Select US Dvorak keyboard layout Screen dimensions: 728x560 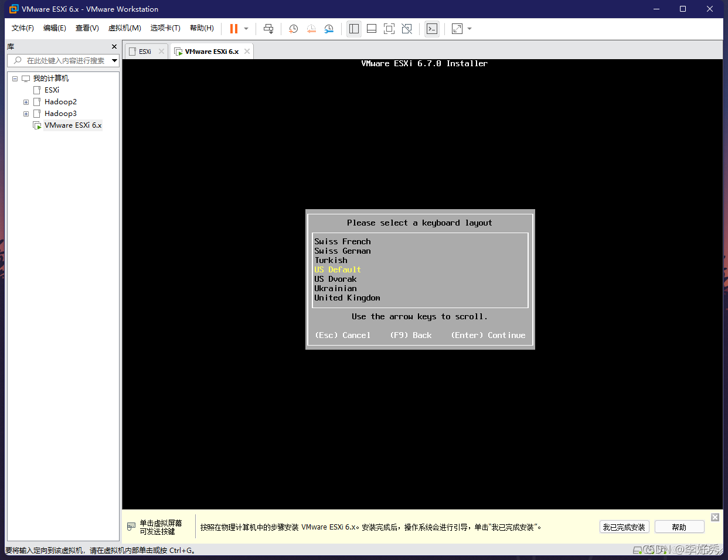tap(335, 279)
